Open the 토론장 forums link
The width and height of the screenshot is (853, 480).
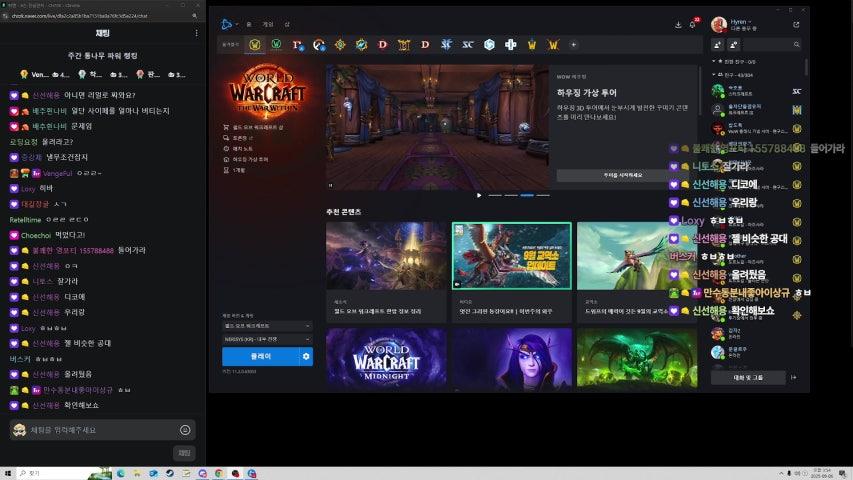click(238, 138)
